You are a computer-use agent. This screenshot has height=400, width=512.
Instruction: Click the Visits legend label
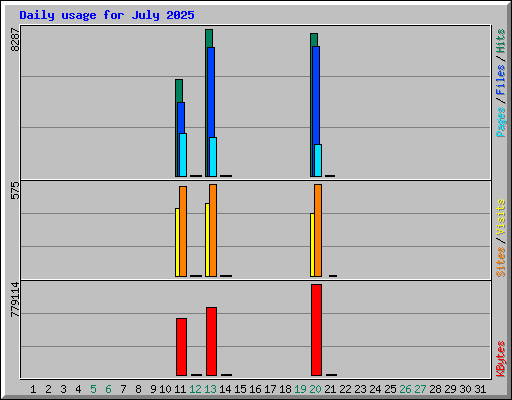500,217
